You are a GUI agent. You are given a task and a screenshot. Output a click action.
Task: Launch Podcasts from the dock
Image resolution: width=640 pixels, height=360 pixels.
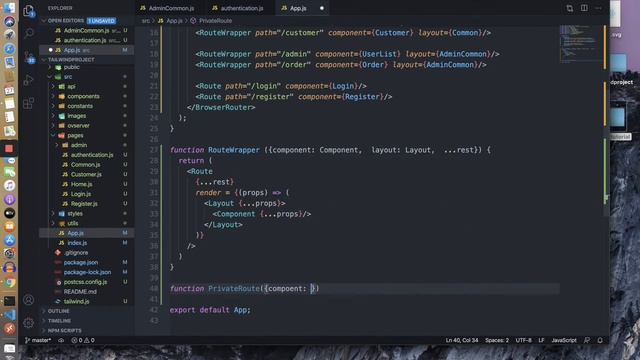click(x=9, y=199)
